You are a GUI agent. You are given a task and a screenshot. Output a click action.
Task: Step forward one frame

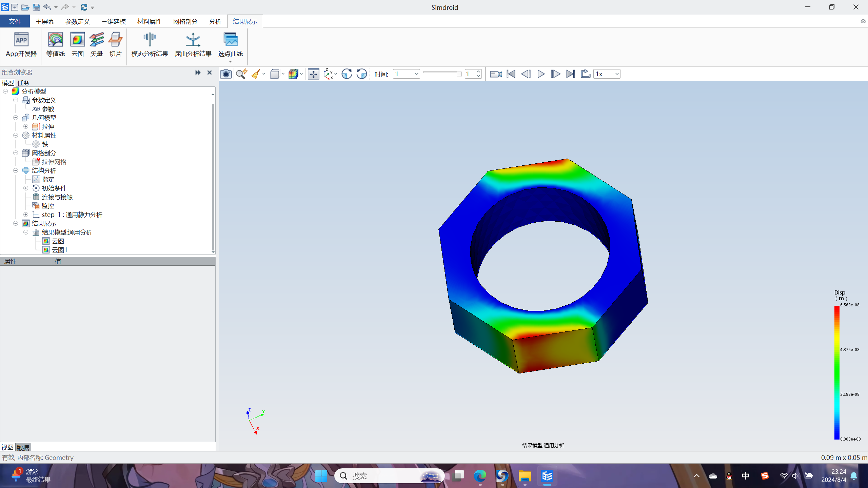click(x=556, y=74)
